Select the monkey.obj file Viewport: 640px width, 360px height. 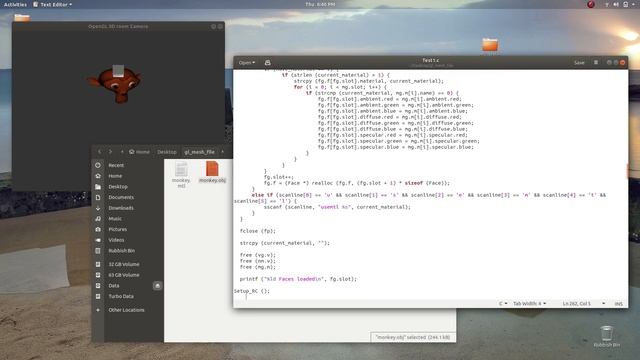pos(212,172)
